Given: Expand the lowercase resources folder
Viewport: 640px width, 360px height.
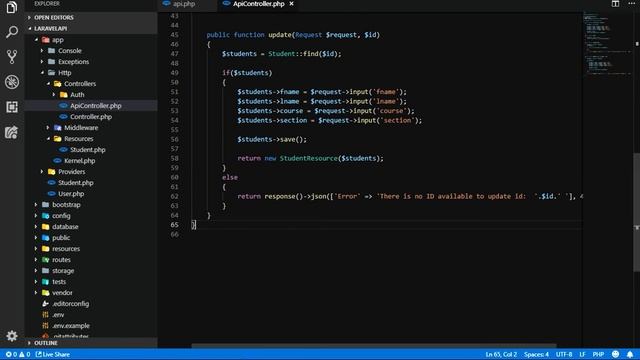Looking at the screenshot, I should [x=66, y=249].
